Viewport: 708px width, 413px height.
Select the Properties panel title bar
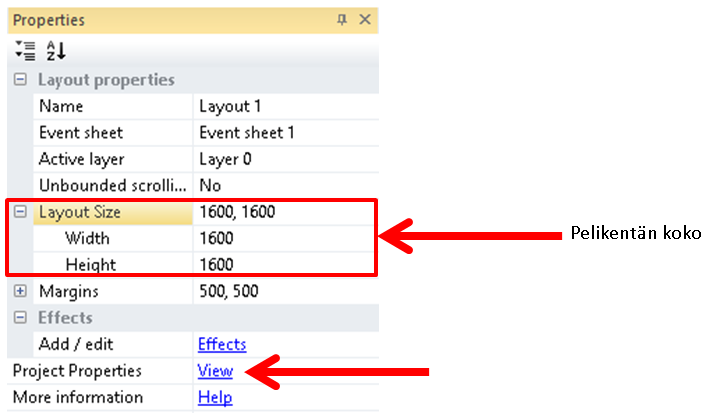pos(150,20)
